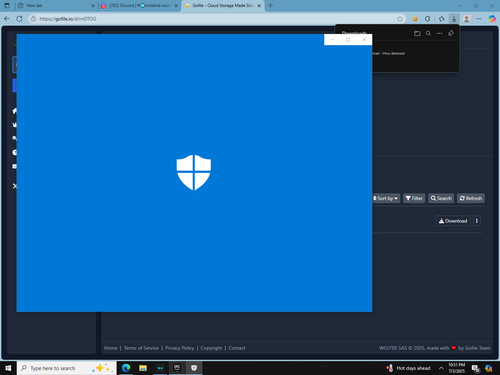Open the orange extension icon in toolbar
This screenshot has height=375, width=500.
(x=415, y=19)
